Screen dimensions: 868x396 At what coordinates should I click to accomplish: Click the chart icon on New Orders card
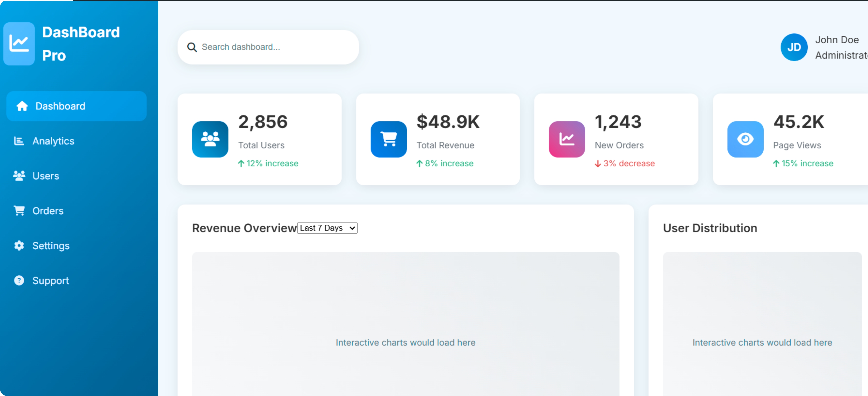coord(566,139)
